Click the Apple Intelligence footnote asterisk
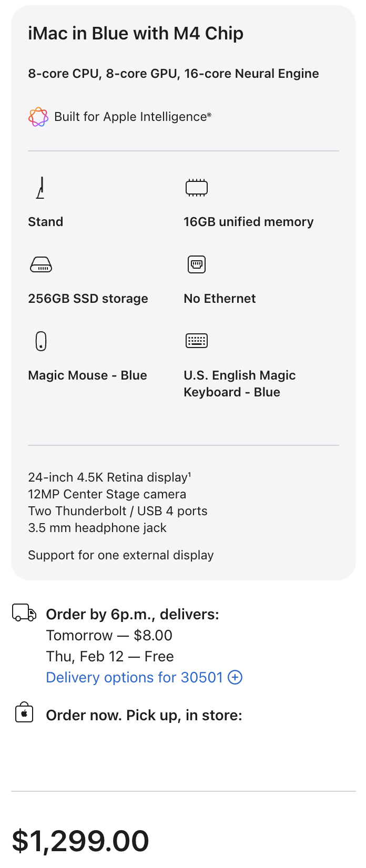The width and height of the screenshot is (366, 868). coord(209,114)
